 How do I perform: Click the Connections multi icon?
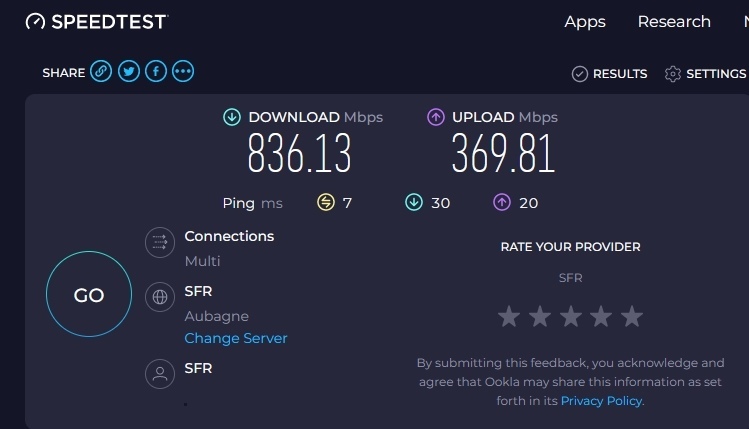pyautogui.click(x=159, y=243)
